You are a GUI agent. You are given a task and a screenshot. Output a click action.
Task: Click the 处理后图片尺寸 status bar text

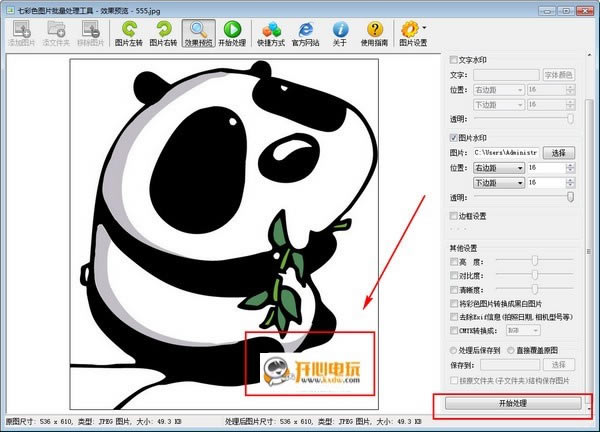point(323,422)
